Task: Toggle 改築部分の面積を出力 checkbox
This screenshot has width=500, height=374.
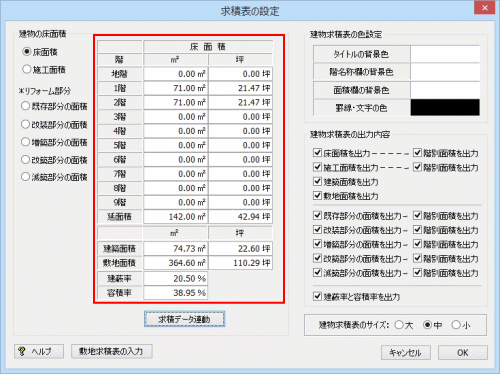Action: click(317, 258)
